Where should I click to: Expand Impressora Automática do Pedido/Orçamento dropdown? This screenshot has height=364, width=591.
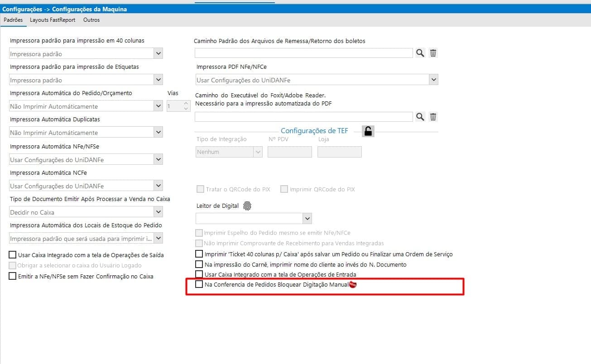coord(158,106)
